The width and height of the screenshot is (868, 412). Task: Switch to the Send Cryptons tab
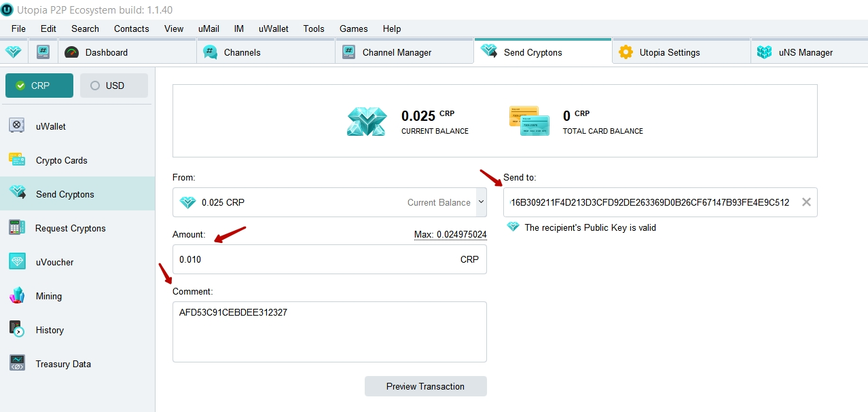tap(543, 52)
